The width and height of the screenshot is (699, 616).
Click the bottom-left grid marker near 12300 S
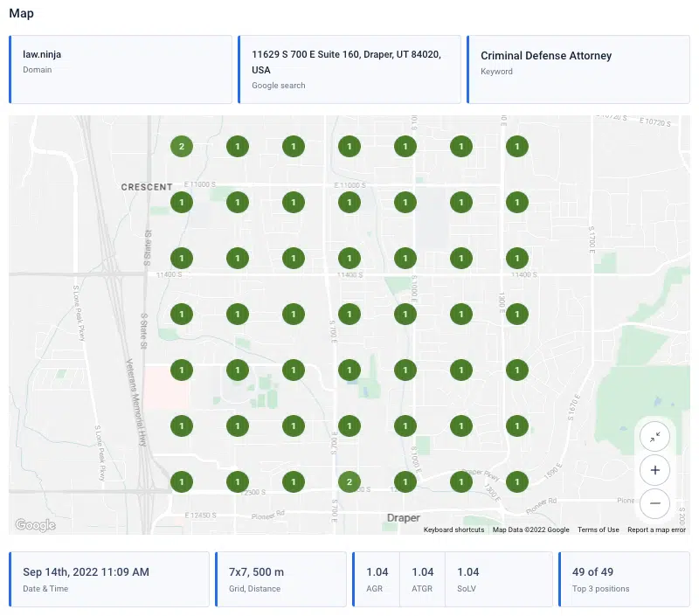182,481
